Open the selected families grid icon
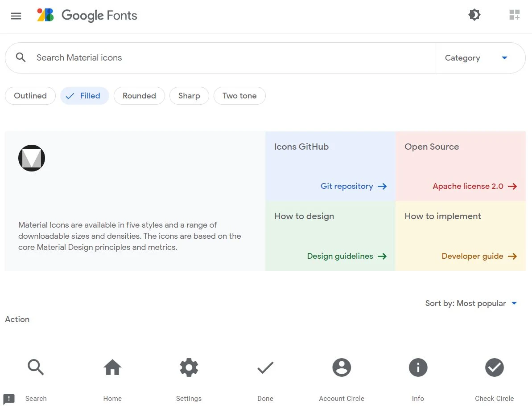Image resolution: width=532 pixels, height=408 pixels. [x=514, y=15]
